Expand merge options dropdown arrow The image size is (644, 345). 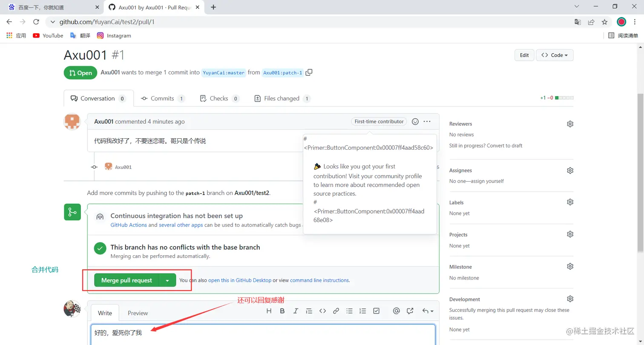click(167, 280)
